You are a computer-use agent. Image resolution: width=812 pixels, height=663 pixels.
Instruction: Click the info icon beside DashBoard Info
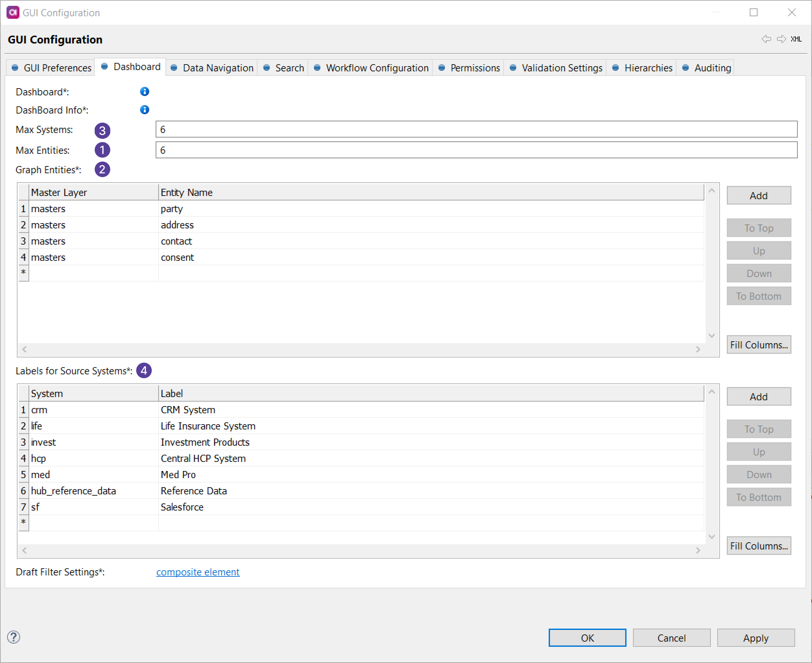coord(144,110)
